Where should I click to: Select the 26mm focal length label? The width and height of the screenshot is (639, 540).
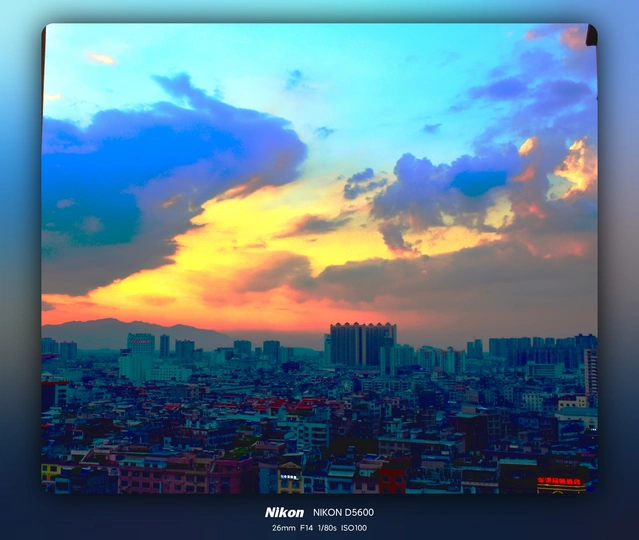[283, 528]
